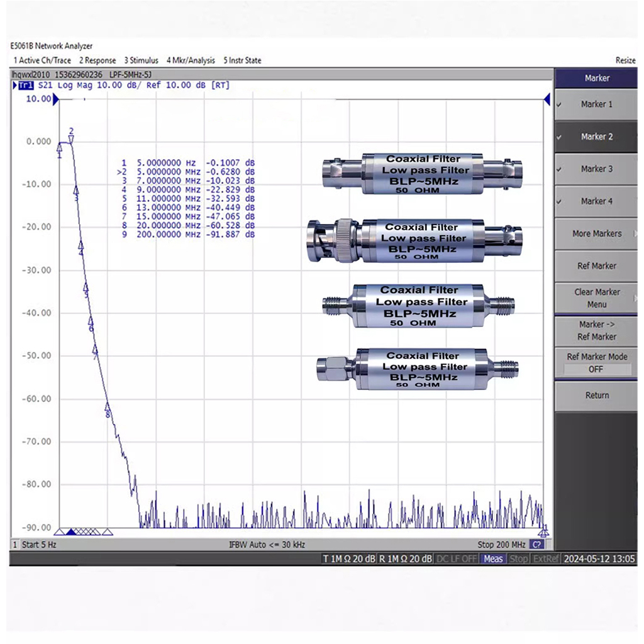644x644 pixels.
Task: Click the Resize button
Action: [625, 60]
